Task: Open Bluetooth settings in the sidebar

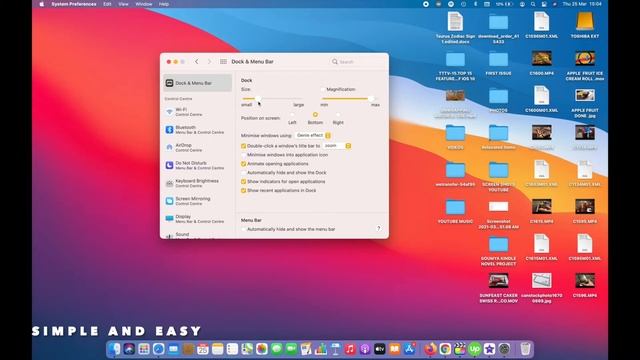Action: [x=198, y=130]
